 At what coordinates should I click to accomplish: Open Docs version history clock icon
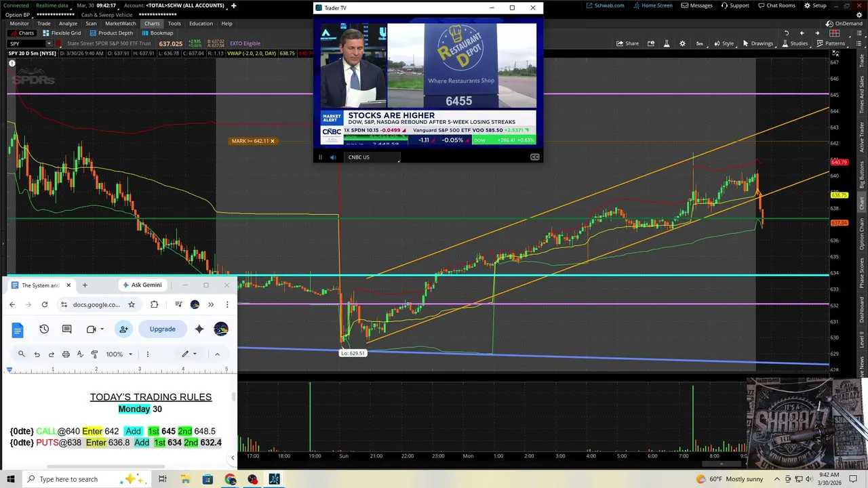44,329
